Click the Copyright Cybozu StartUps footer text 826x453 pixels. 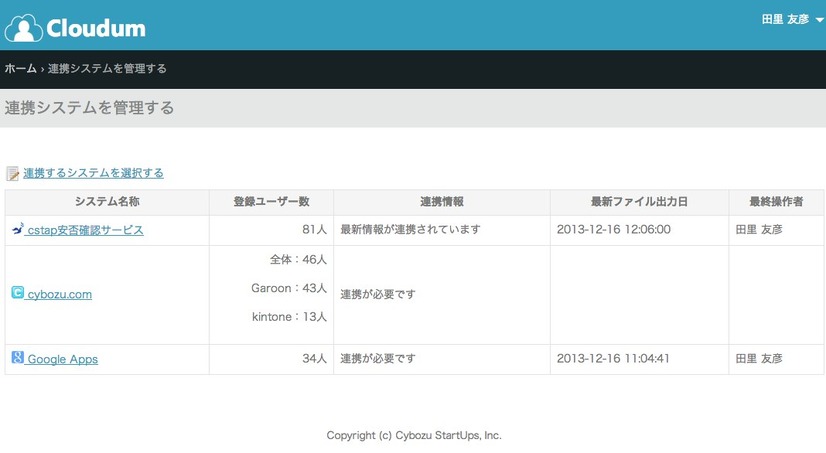414,436
